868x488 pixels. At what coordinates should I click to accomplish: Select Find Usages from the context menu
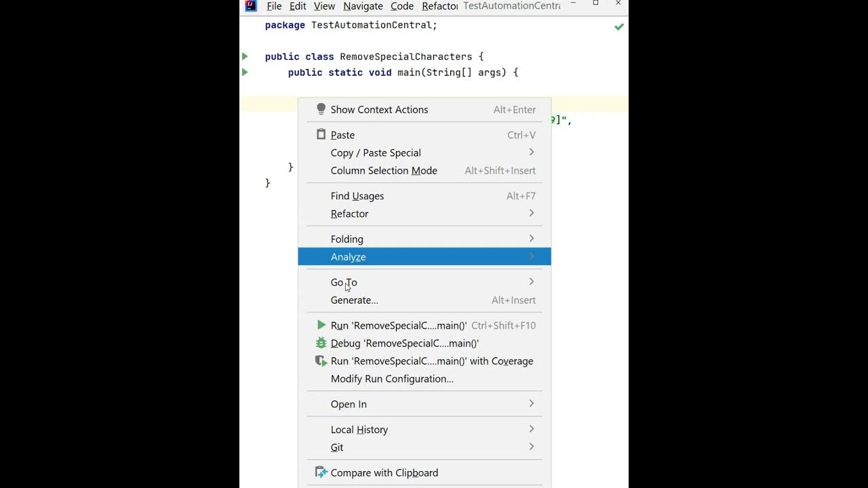357,196
